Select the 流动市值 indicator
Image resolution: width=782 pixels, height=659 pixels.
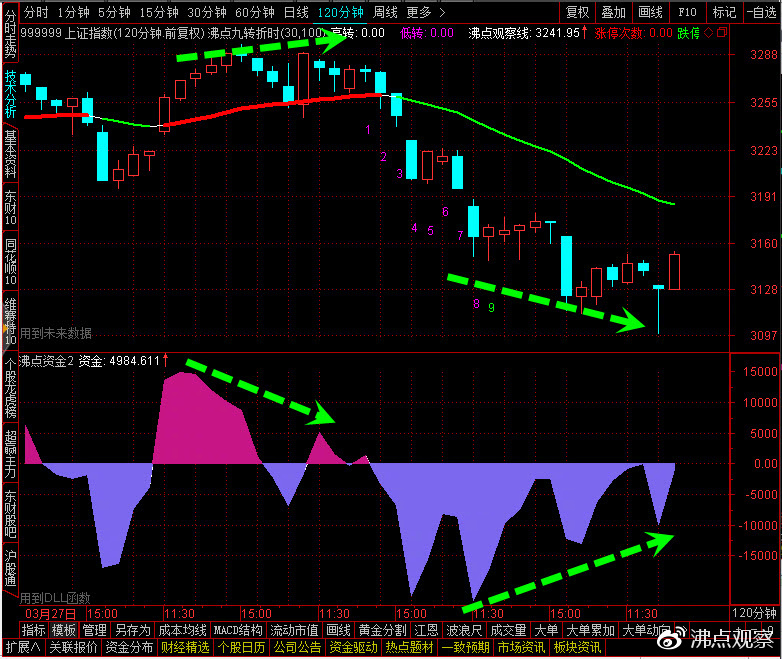pos(294,630)
